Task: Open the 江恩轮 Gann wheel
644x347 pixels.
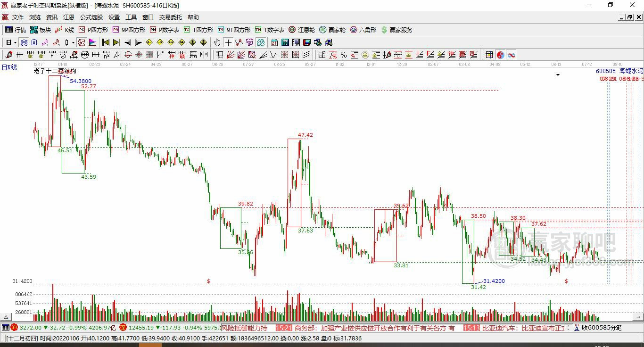Action: click(x=302, y=30)
